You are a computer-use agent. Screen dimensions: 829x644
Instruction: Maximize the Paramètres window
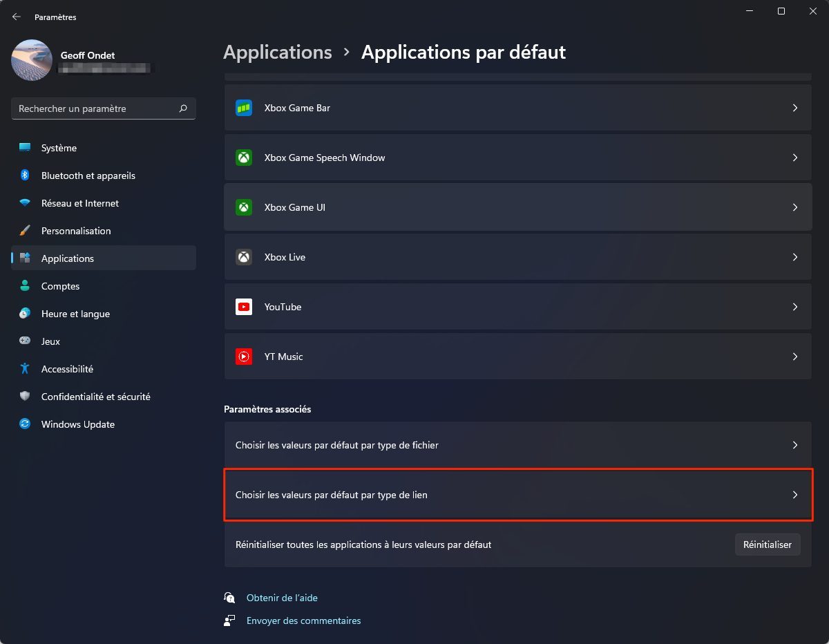781,11
